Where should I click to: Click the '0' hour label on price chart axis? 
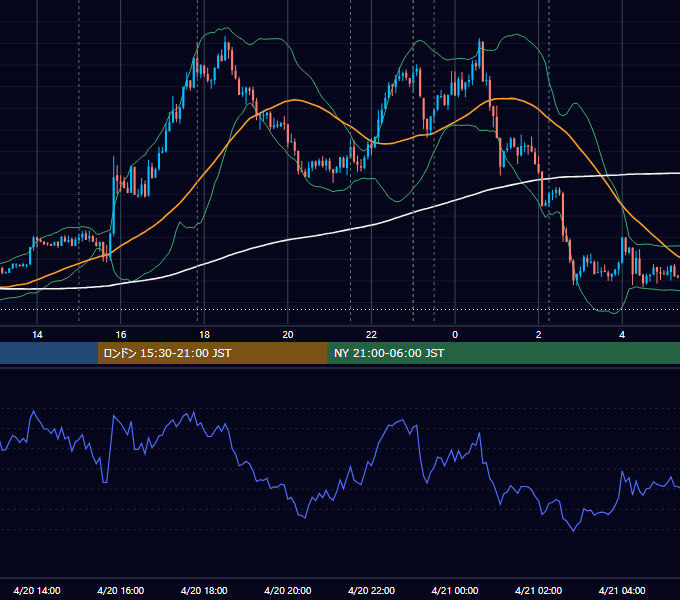coord(455,335)
